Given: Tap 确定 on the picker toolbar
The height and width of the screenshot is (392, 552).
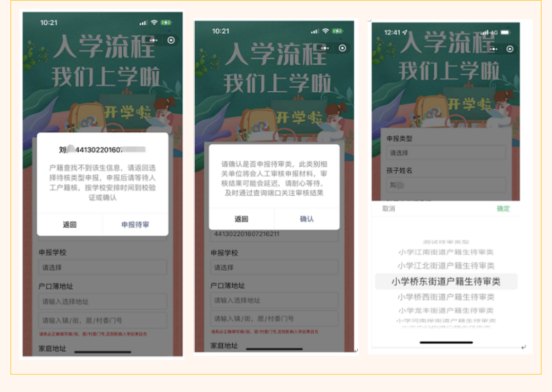Looking at the screenshot, I should pyautogui.click(x=503, y=209).
